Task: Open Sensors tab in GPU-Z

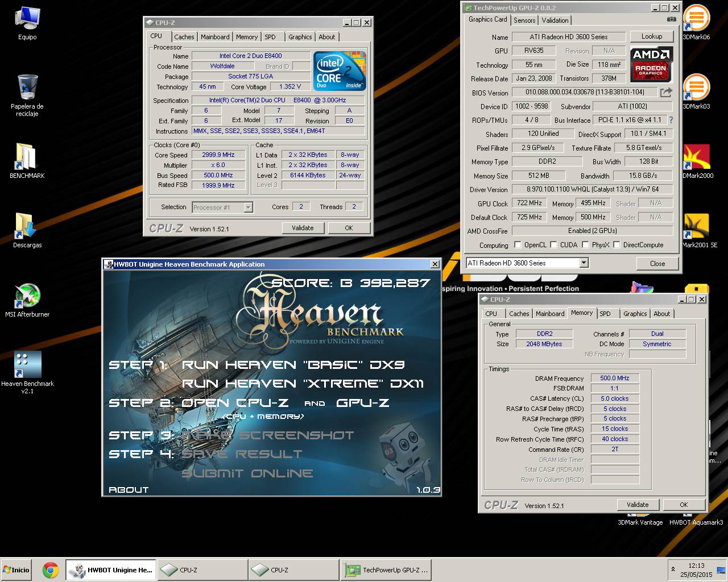Action: point(524,20)
